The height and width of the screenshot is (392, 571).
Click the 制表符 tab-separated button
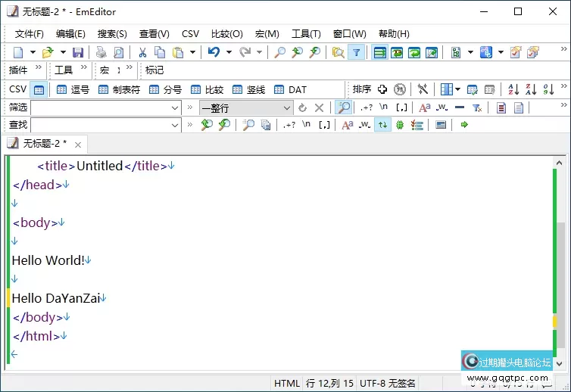119,89
